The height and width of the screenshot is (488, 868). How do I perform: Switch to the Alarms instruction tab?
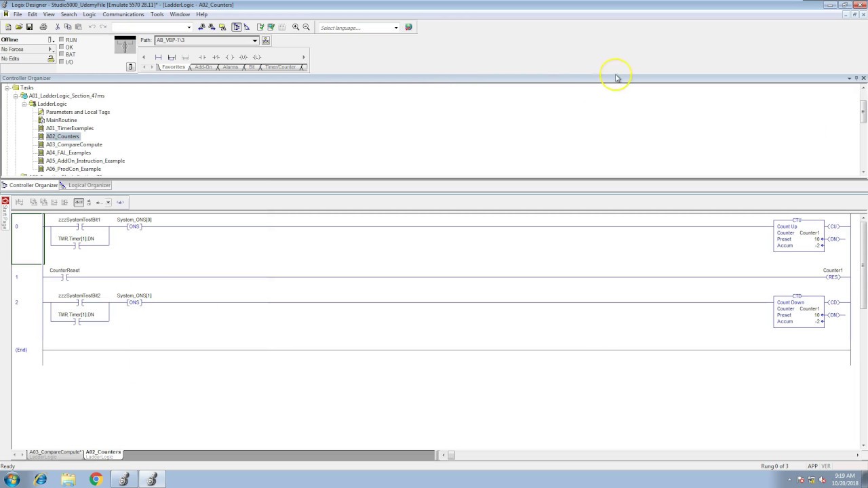coord(231,67)
